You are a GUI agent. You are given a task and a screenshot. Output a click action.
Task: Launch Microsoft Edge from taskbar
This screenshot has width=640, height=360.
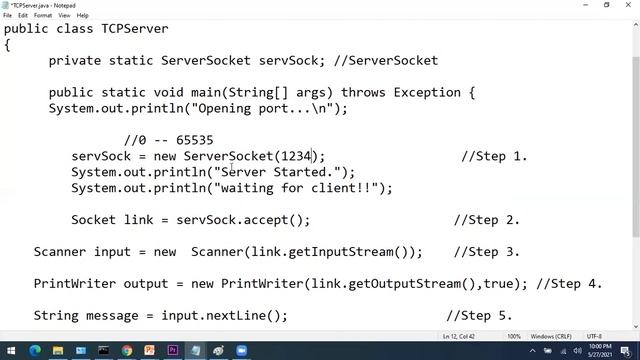(x=35, y=351)
